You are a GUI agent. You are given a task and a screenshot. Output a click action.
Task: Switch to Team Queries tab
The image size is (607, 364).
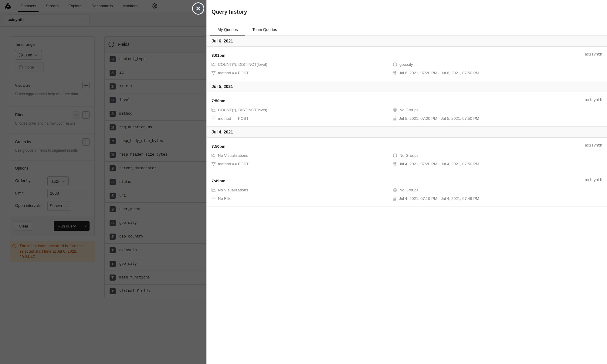(x=264, y=30)
